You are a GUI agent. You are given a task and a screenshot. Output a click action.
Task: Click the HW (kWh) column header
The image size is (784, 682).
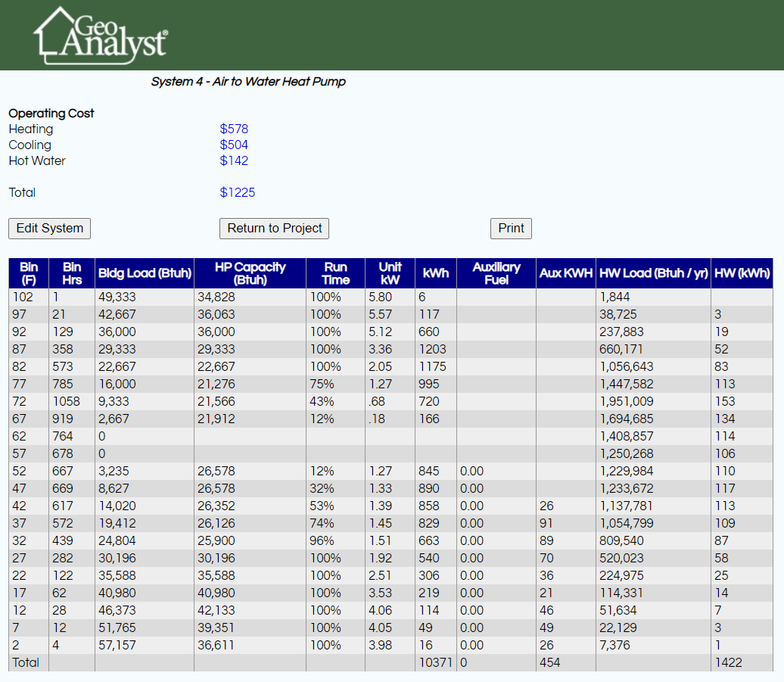click(x=742, y=273)
